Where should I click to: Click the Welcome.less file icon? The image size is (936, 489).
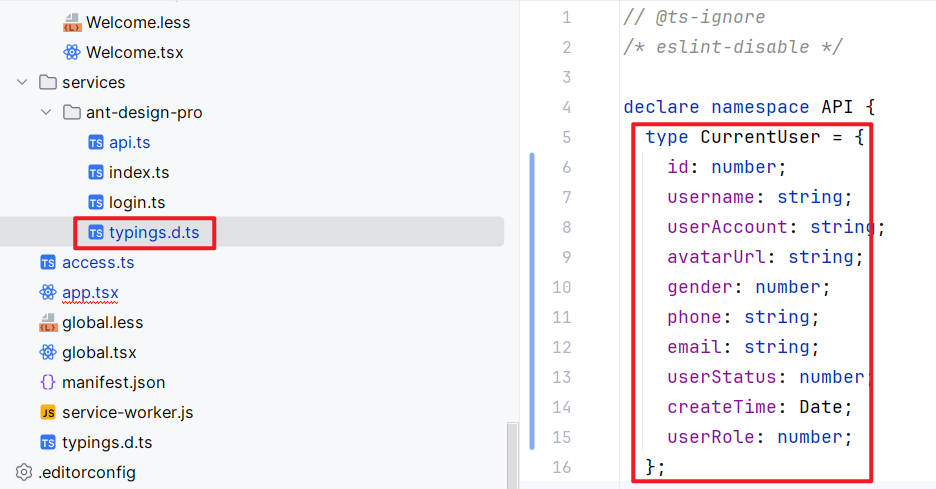71,22
